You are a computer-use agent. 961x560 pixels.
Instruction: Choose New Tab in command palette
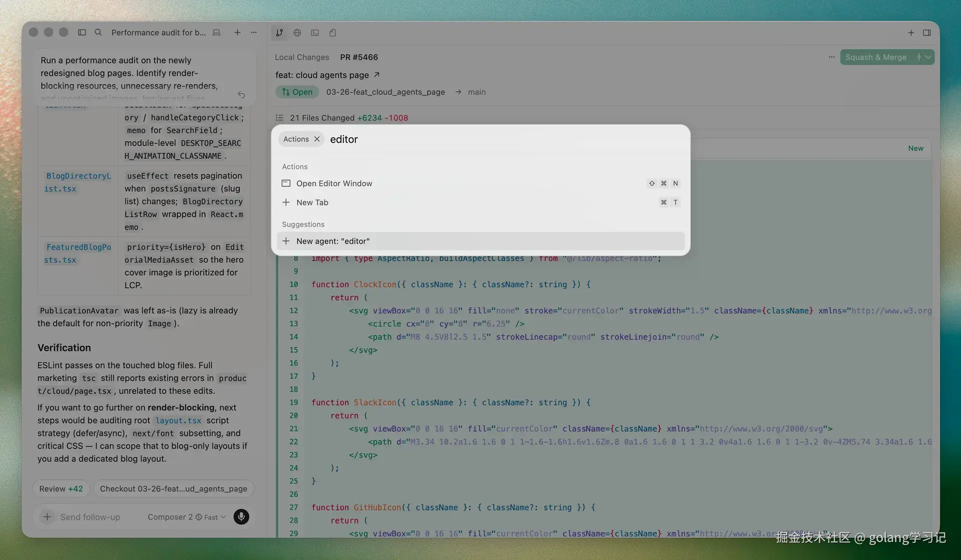click(312, 202)
